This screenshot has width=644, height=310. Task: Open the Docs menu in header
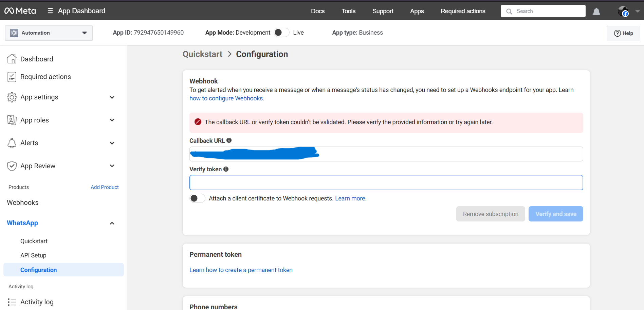[317, 11]
